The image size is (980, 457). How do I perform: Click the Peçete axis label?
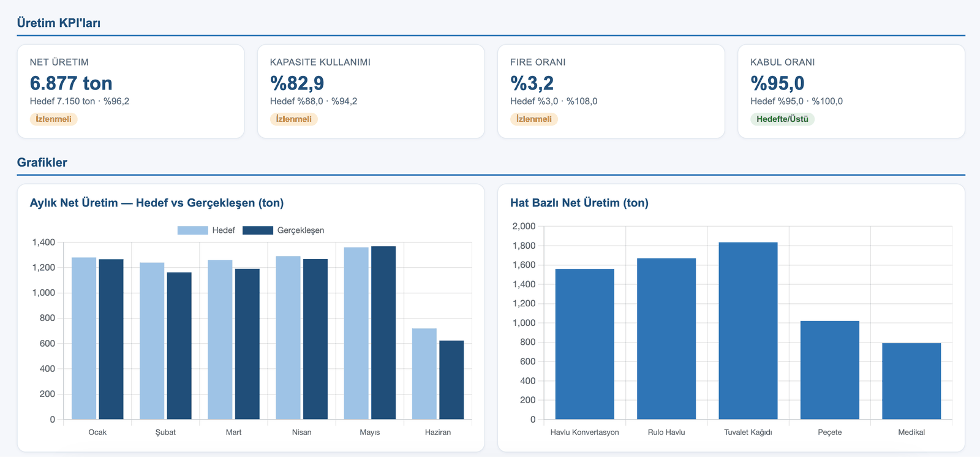coord(830,432)
